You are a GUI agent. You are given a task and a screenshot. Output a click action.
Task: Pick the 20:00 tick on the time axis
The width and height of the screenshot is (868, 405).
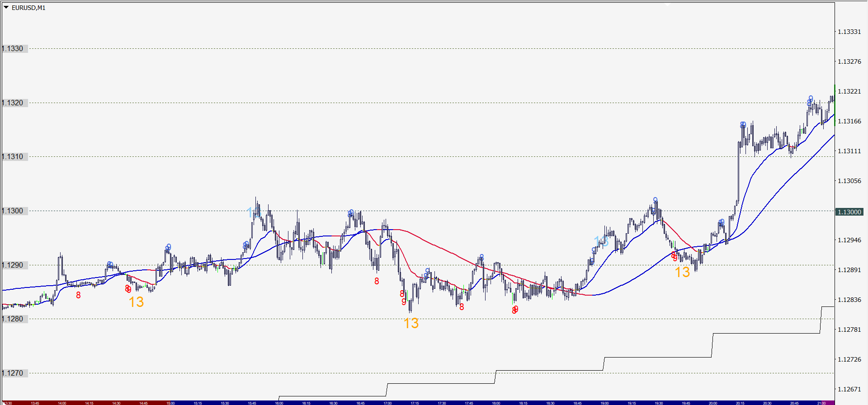click(x=713, y=403)
